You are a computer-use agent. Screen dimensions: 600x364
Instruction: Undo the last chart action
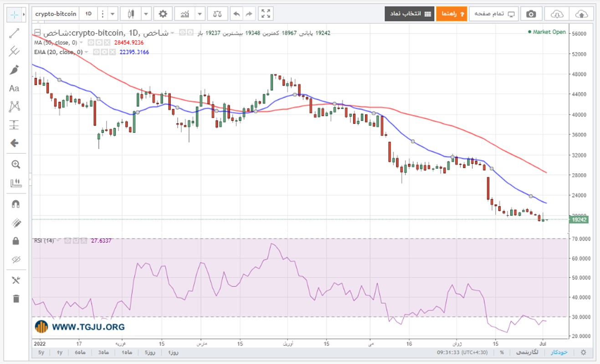(236, 14)
